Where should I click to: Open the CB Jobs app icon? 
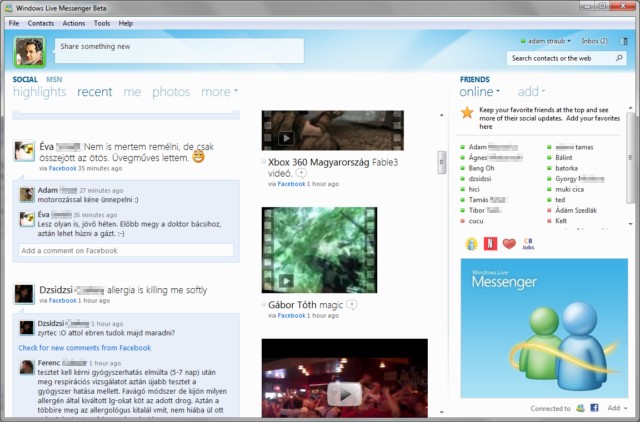(x=528, y=244)
